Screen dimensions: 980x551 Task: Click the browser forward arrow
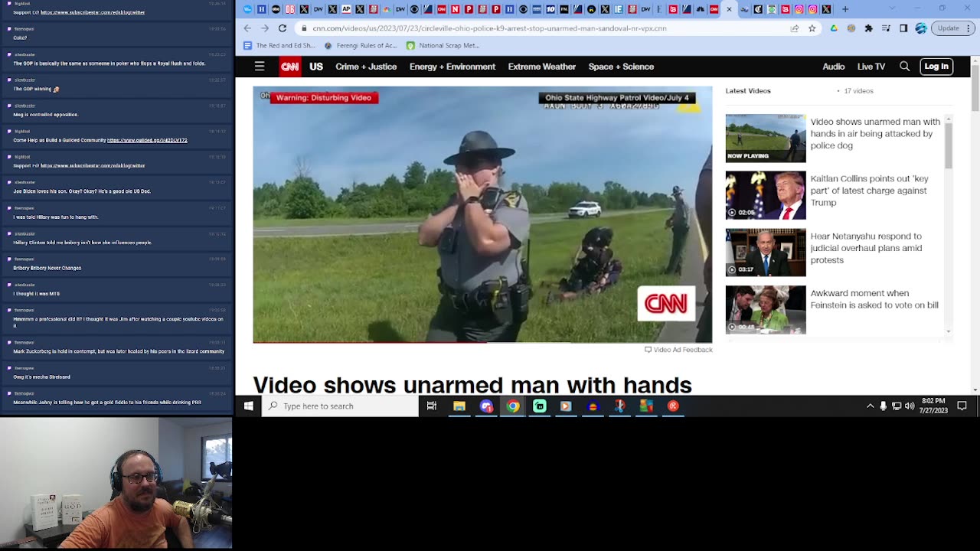pos(265,28)
